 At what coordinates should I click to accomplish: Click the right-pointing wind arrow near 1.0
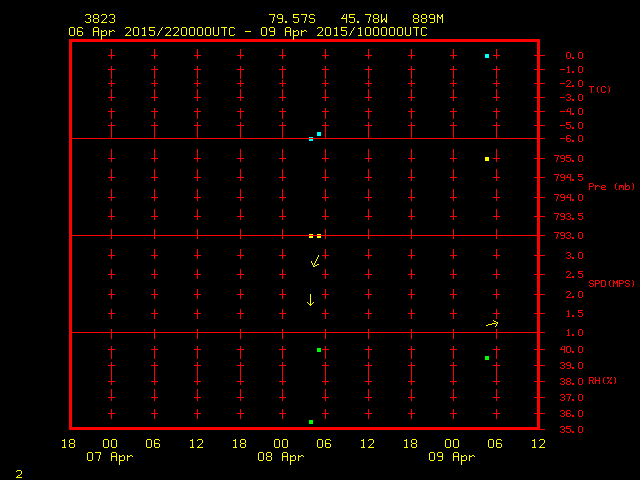coord(492,324)
